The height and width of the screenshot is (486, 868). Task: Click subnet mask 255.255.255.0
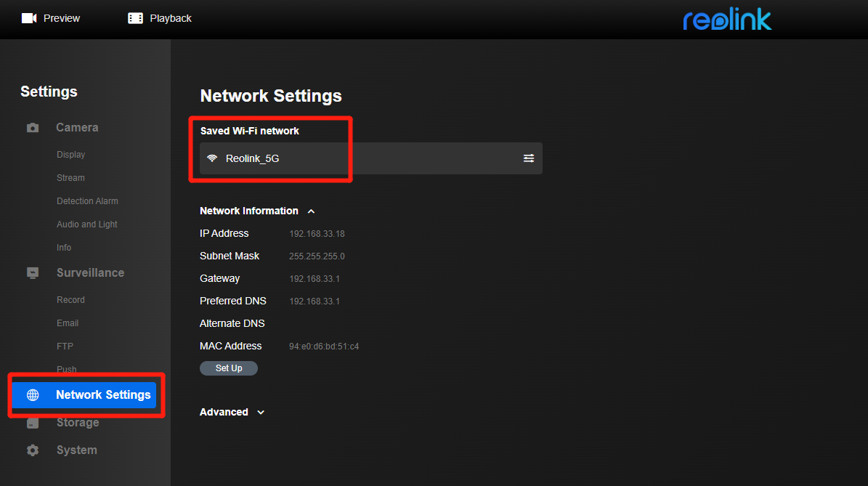[x=317, y=256]
